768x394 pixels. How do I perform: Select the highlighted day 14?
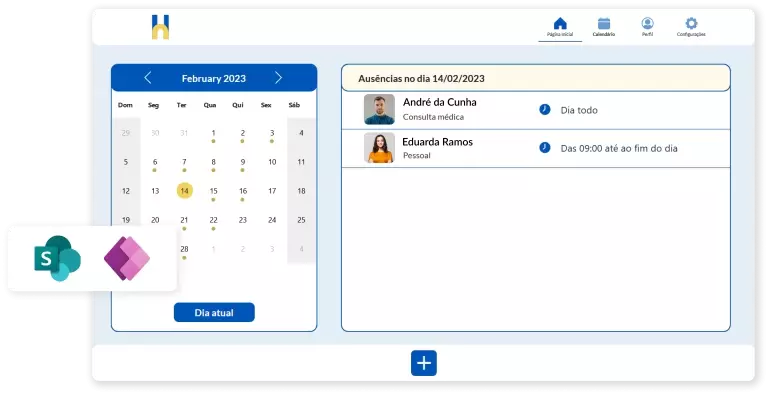click(x=184, y=191)
